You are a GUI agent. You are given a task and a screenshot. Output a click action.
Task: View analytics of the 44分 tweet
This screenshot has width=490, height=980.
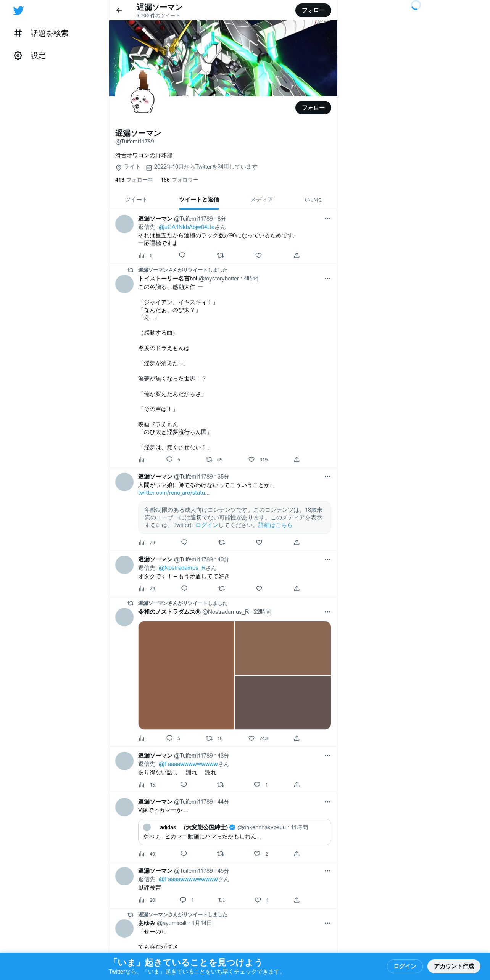tap(142, 854)
